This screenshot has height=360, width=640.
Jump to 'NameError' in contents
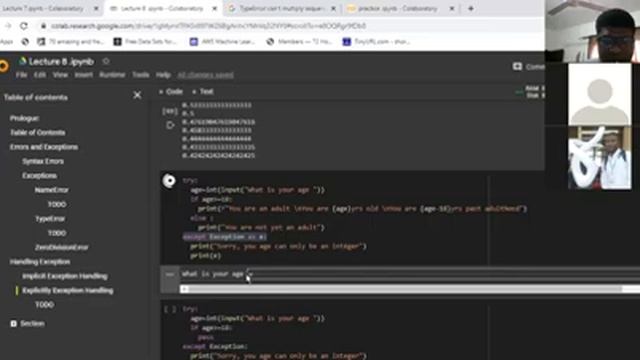click(x=51, y=190)
